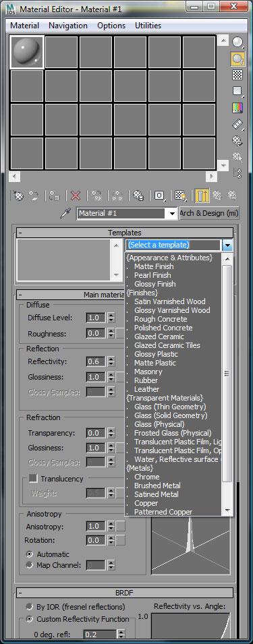Select the Map Channel radio button
Viewport: 253px width, 644px height.
[29, 564]
